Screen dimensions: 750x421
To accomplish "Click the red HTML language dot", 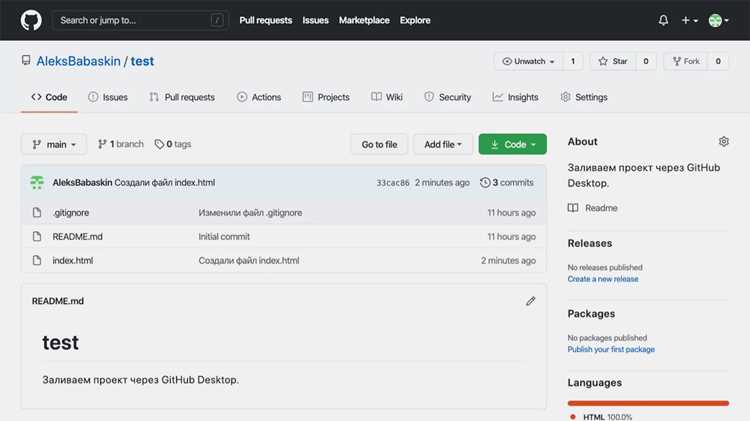I will [573, 417].
